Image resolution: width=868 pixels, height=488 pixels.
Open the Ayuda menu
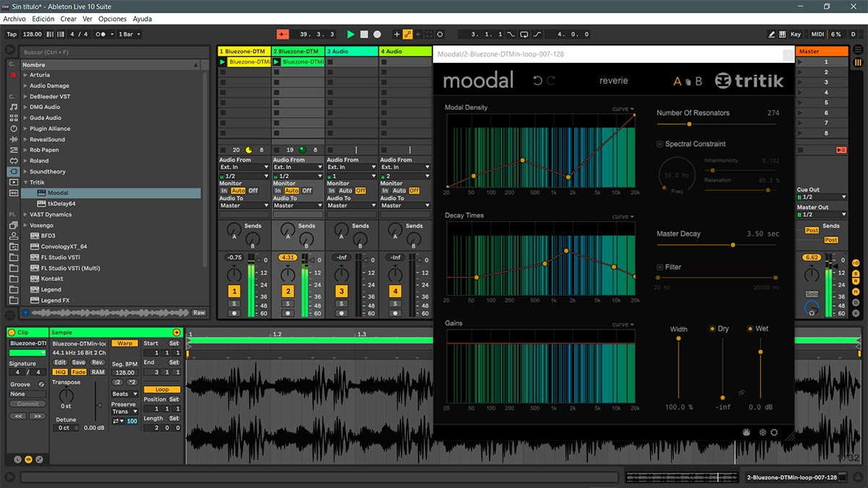pyautogui.click(x=142, y=19)
